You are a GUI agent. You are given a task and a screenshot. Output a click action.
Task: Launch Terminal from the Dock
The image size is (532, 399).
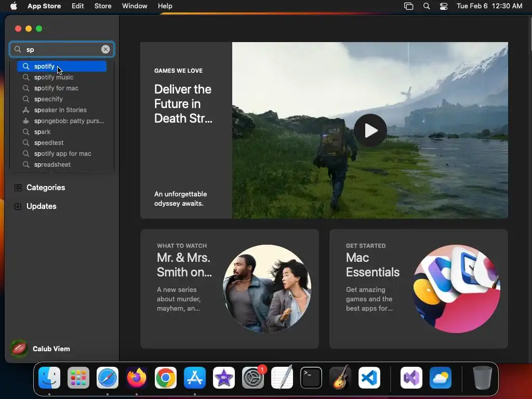click(x=311, y=378)
